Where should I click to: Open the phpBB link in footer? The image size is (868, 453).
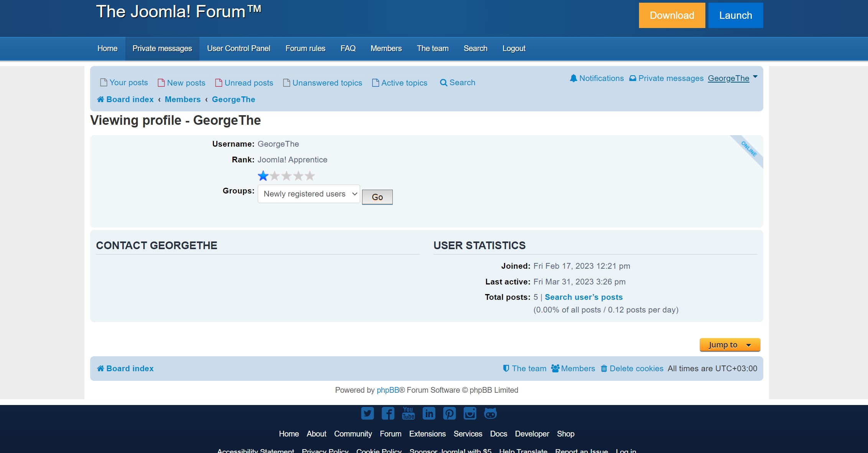pyautogui.click(x=388, y=390)
